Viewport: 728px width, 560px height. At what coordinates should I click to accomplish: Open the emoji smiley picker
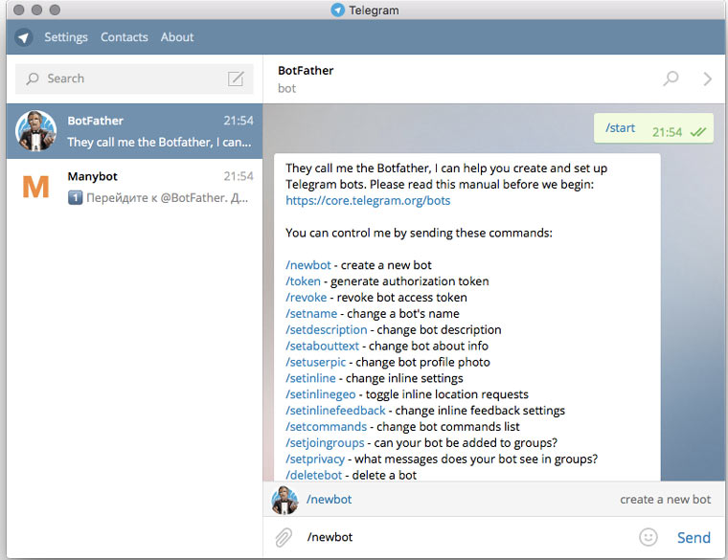648,537
